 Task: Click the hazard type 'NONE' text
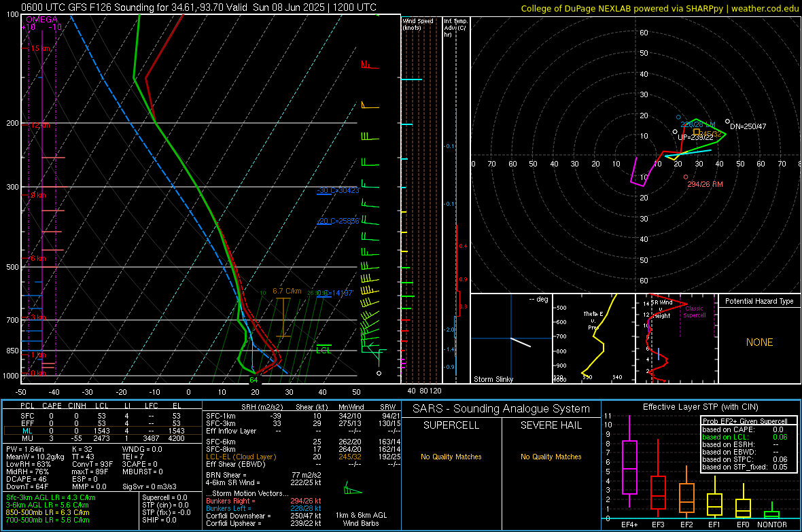click(759, 342)
